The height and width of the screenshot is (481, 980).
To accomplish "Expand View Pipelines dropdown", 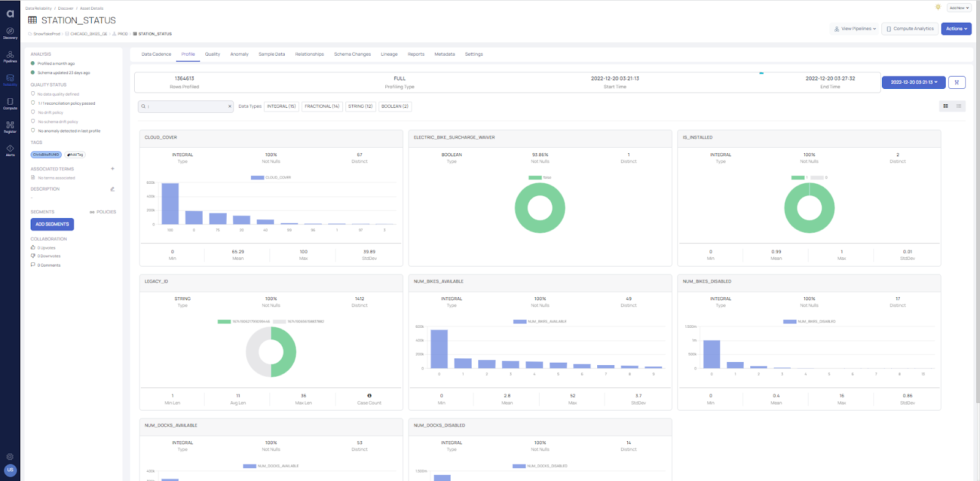I will pos(855,29).
